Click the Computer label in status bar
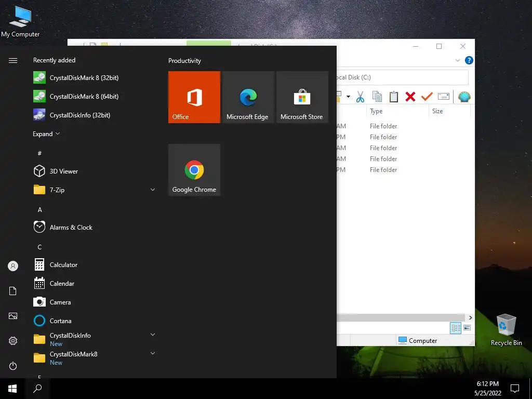532x399 pixels. pos(423,341)
